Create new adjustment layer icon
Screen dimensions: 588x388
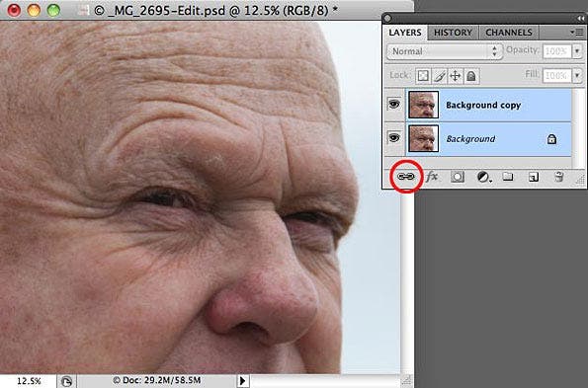tap(484, 177)
